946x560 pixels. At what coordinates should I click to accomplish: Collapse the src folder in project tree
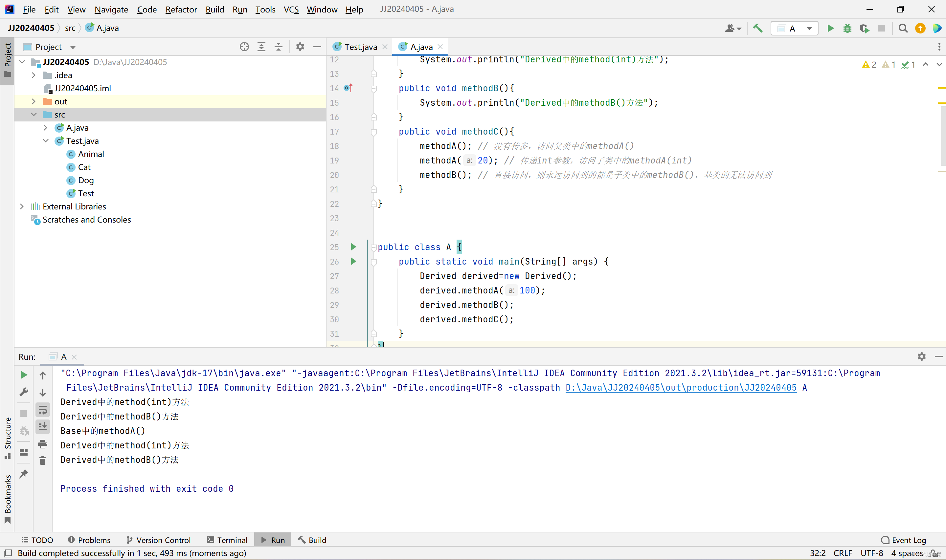click(34, 114)
